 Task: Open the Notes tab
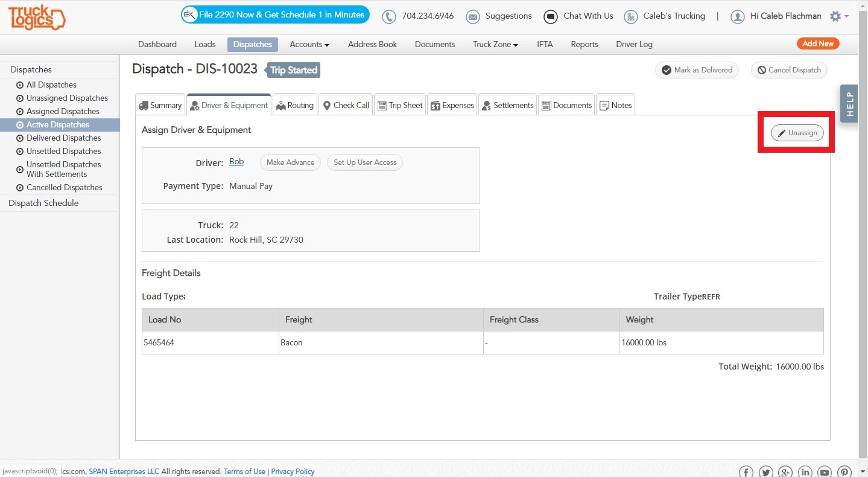(615, 104)
